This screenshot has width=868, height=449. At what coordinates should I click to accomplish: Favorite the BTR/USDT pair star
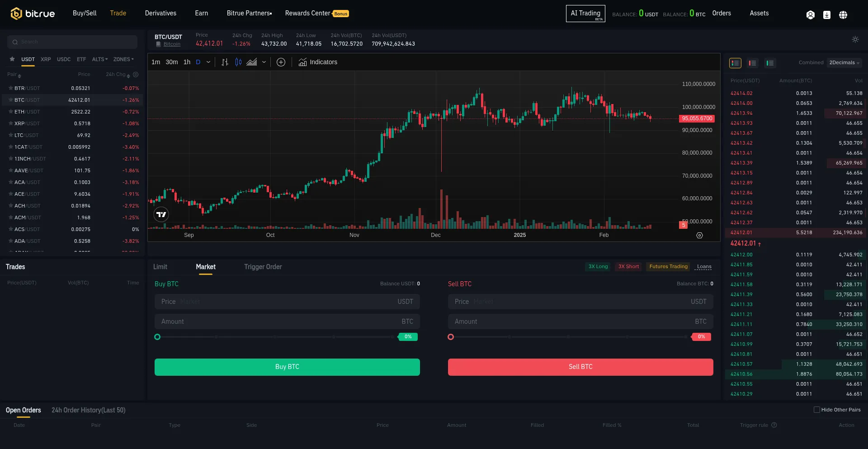(x=10, y=88)
